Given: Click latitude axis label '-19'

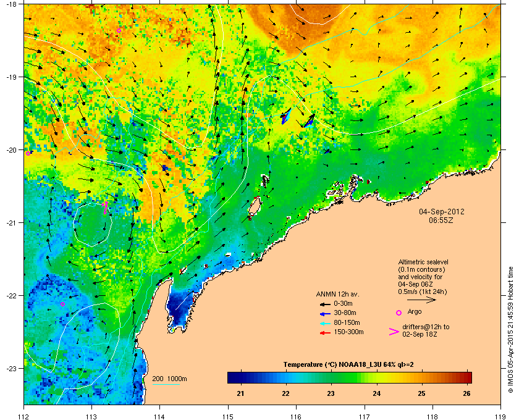Looking at the screenshot, I should pos(12,77).
